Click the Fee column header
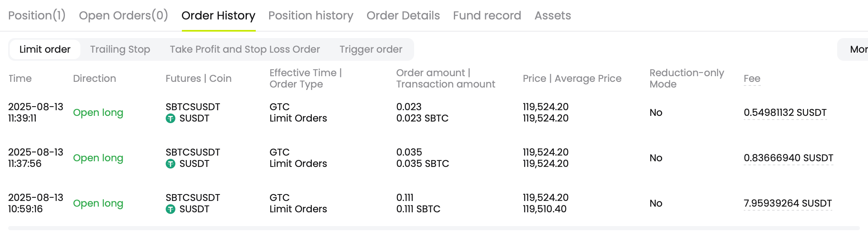The width and height of the screenshot is (868, 235). pyautogui.click(x=752, y=79)
